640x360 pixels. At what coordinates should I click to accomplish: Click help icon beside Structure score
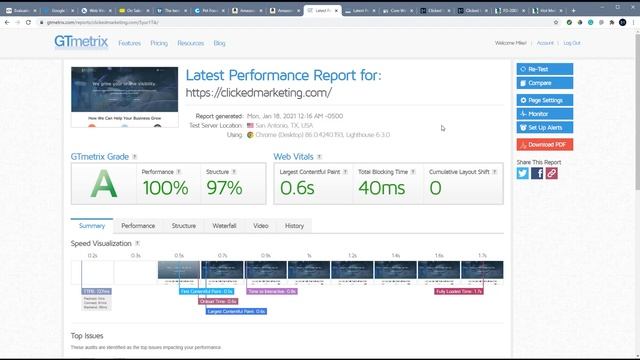pyautogui.click(x=234, y=172)
